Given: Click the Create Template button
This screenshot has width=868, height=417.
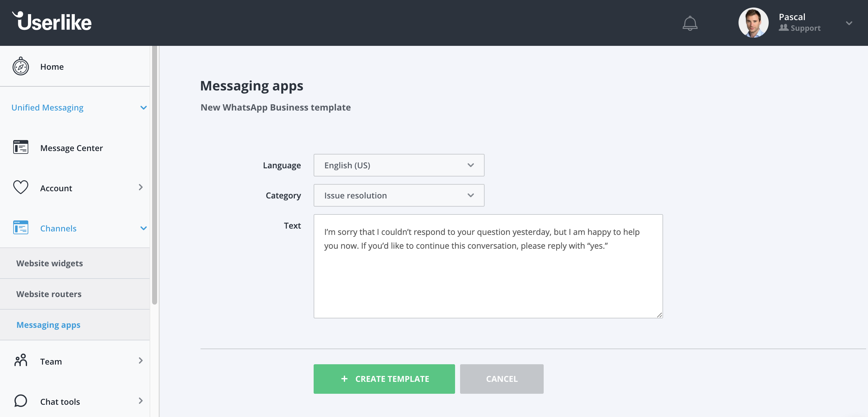Looking at the screenshot, I should 384,379.
